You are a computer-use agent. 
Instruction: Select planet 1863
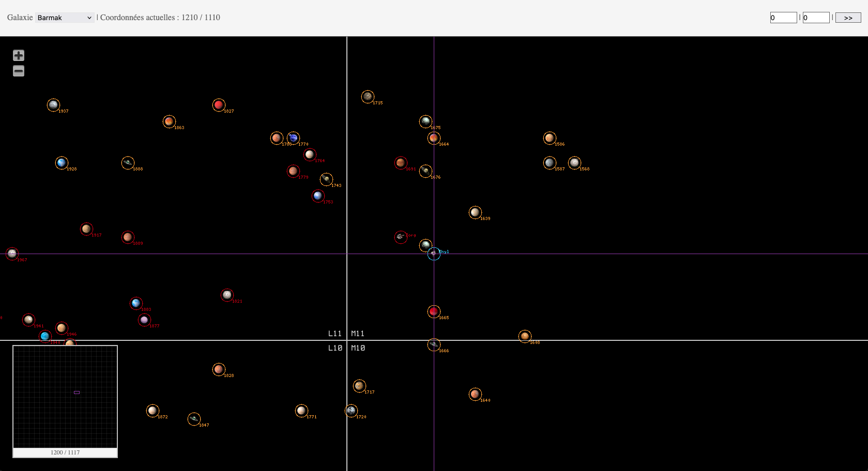point(169,121)
